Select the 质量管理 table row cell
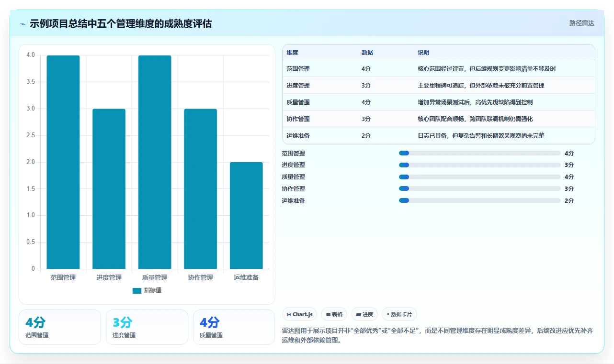The width and height of the screenshot is (614, 364). [298, 102]
